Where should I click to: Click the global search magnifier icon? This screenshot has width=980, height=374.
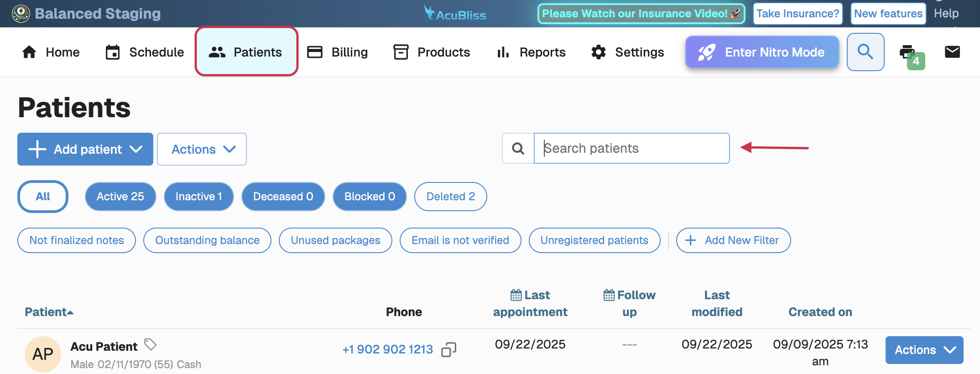point(865,52)
